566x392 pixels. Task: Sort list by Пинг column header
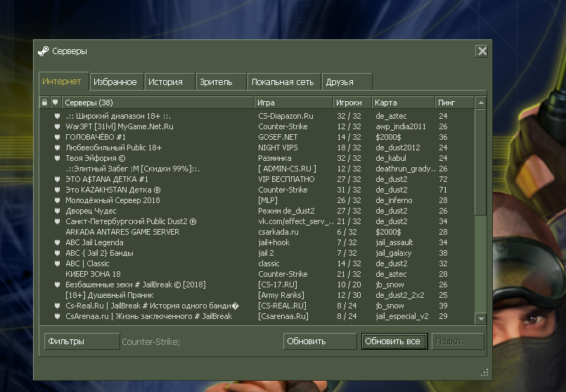[454, 103]
